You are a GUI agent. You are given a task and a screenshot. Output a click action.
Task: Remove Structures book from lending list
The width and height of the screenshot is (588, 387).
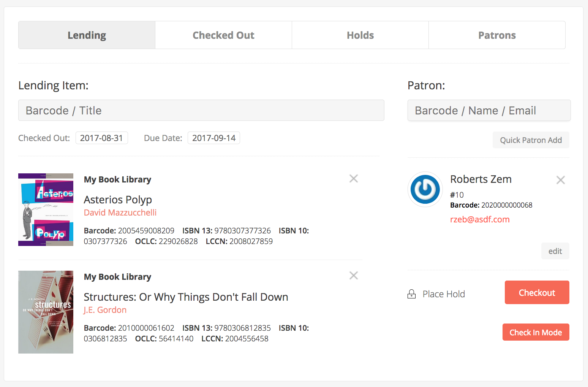[354, 276]
